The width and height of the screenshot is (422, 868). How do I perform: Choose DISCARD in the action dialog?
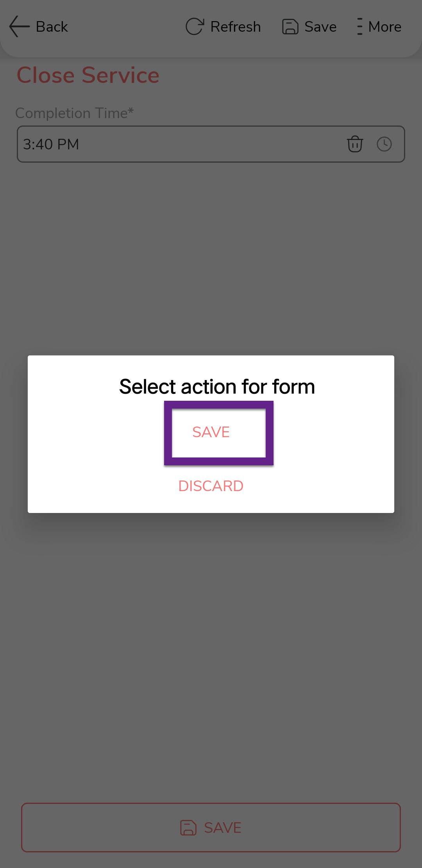[x=211, y=486]
